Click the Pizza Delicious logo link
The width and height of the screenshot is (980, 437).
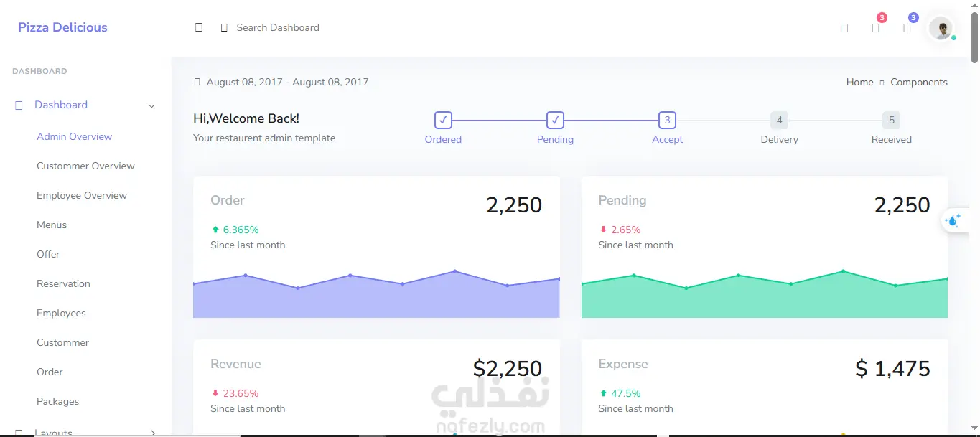tap(62, 27)
